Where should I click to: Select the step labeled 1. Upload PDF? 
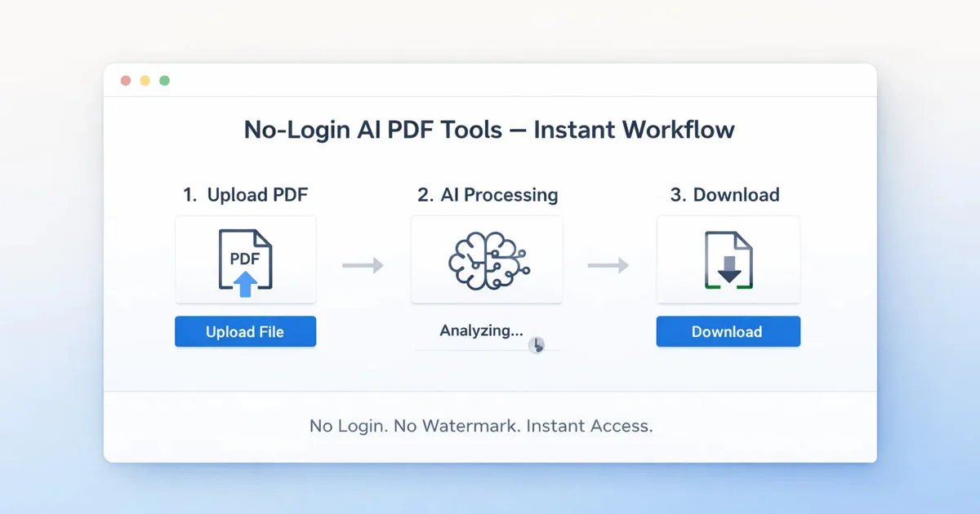point(245,195)
